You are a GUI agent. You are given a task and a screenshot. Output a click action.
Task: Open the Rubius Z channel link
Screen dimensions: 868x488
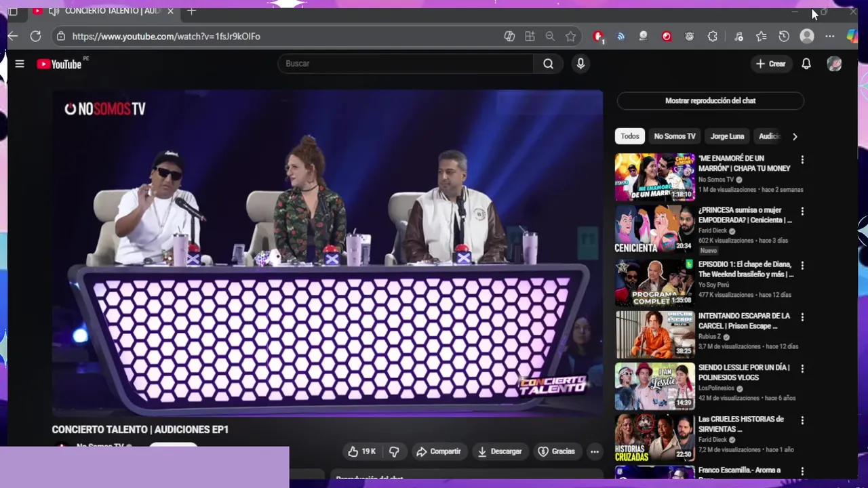(709, 337)
